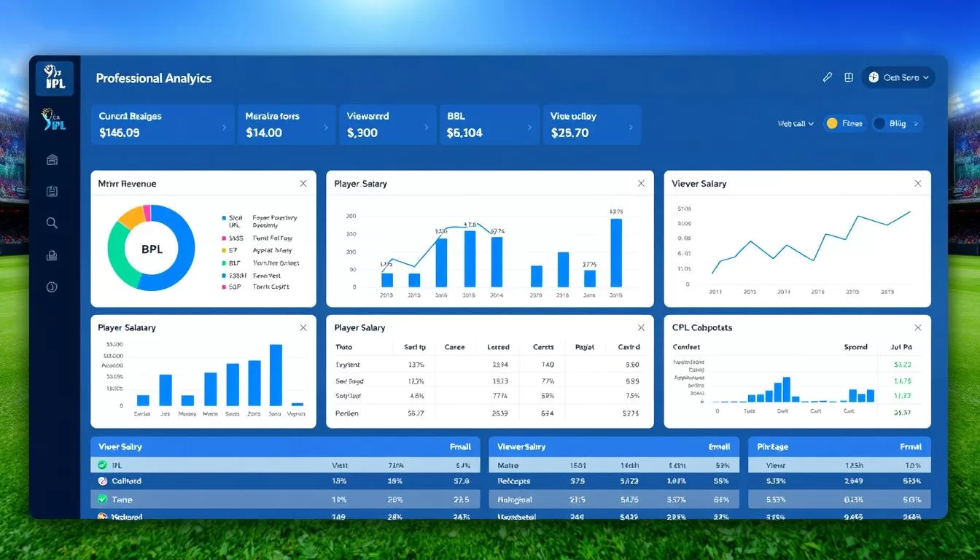Open the briefcase icon in sidebar
This screenshot has width=980, height=560.
coord(52,255)
